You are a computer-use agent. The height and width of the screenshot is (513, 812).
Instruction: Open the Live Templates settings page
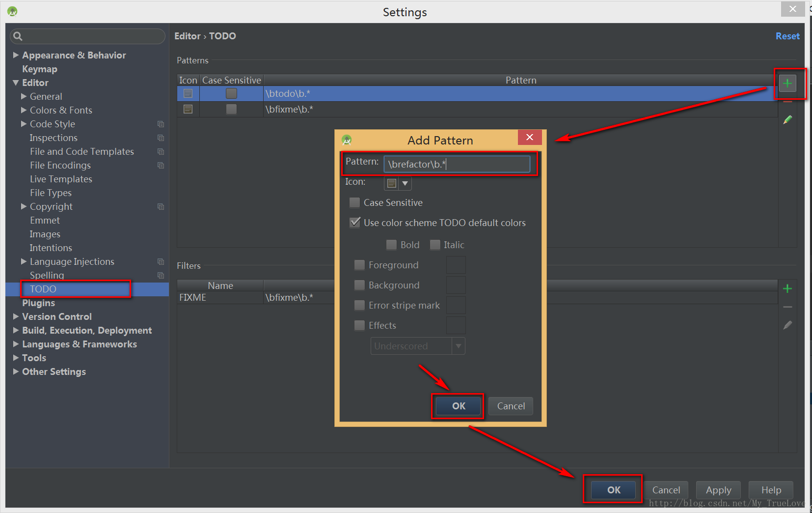pyautogui.click(x=61, y=179)
